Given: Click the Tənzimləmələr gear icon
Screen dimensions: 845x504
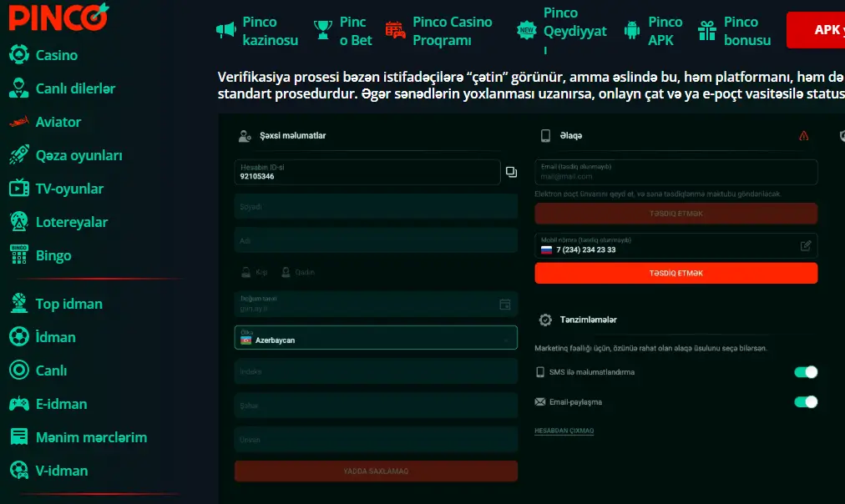Looking at the screenshot, I should 545,320.
